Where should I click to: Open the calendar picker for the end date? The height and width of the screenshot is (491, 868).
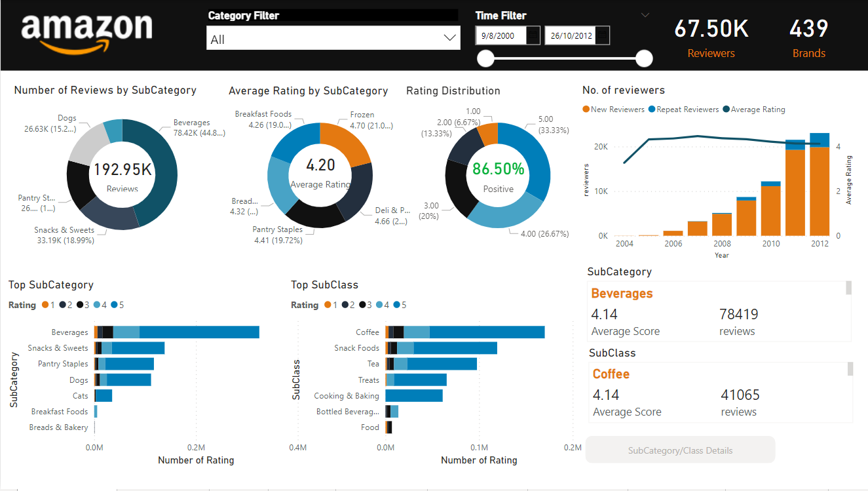pos(601,35)
